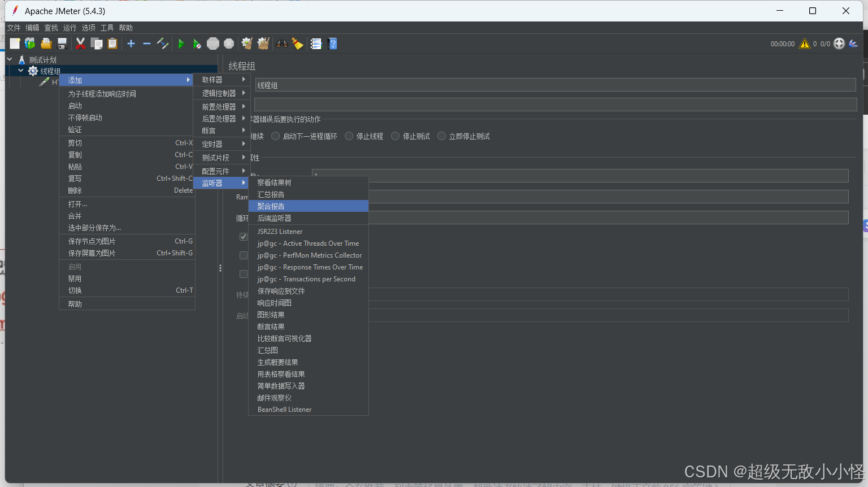
Task: Choose BeanShell Listener entry
Action: (x=309, y=410)
